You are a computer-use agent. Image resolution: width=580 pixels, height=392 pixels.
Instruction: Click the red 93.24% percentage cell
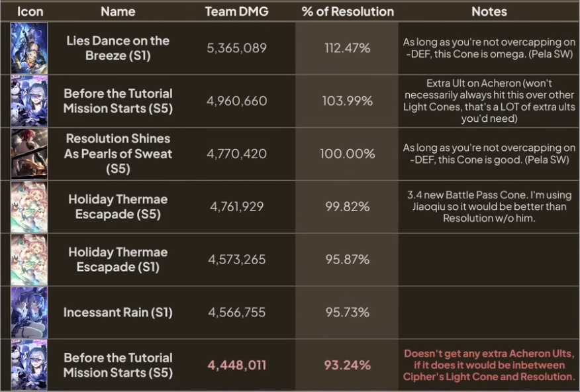pyautogui.click(x=348, y=366)
